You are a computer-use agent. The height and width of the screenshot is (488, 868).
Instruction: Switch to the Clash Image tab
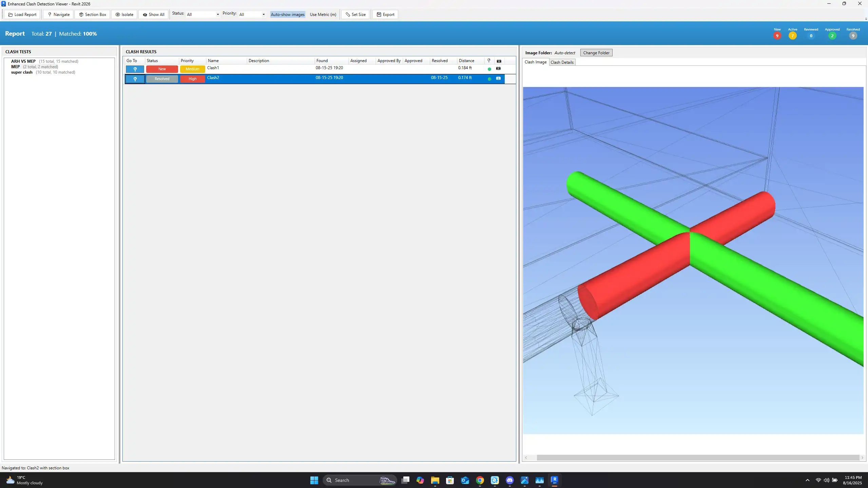(x=535, y=62)
